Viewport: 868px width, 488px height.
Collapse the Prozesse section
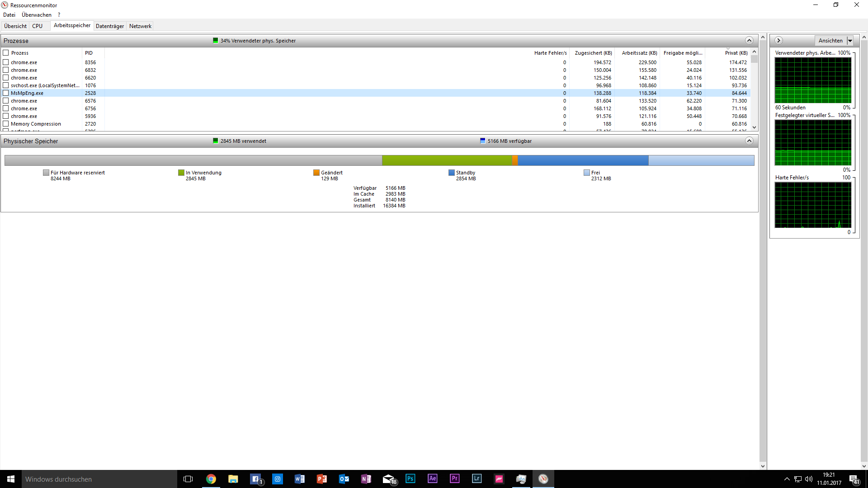click(749, 41)
